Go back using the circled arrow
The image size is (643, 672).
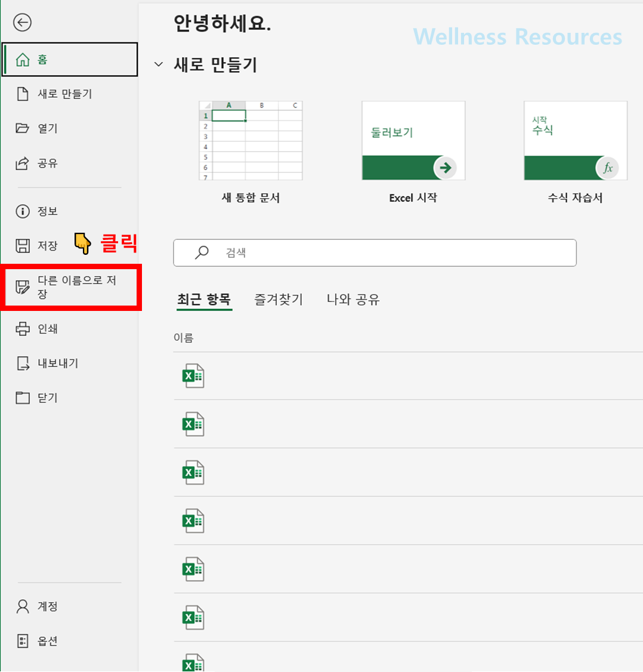22,22
